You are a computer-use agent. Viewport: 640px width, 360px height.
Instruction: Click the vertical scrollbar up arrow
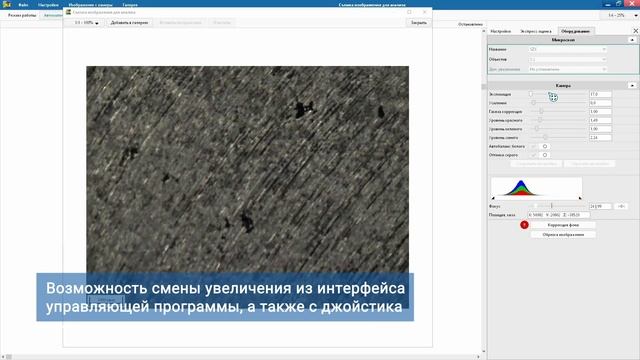pos(484,31)
